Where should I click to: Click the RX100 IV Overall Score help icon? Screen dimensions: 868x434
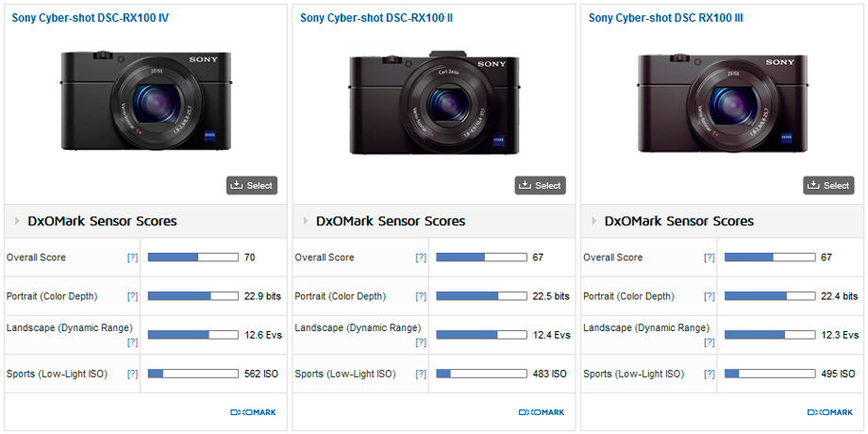132,258
